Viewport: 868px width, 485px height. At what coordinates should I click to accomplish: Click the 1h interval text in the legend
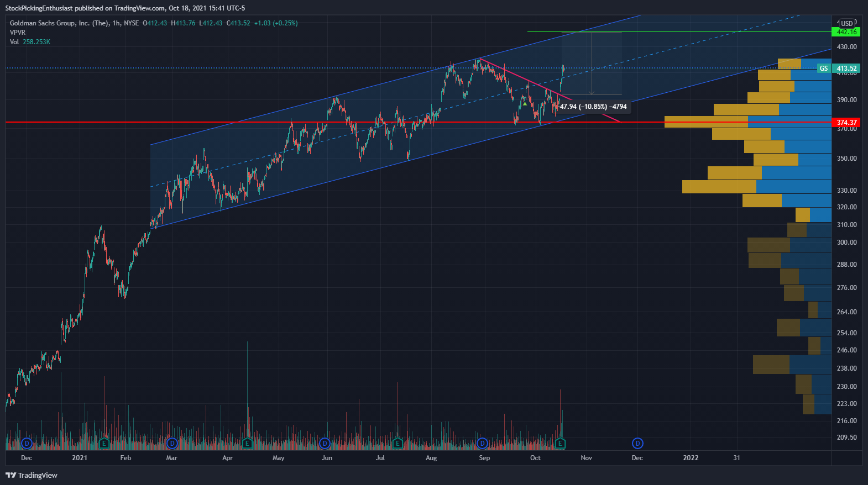tap(116, 23)
